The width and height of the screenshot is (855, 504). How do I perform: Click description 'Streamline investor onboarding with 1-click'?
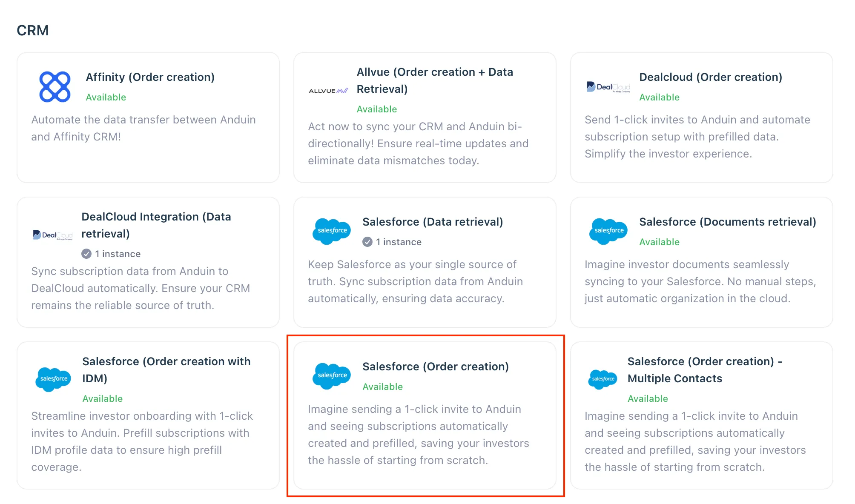[142, 441]
